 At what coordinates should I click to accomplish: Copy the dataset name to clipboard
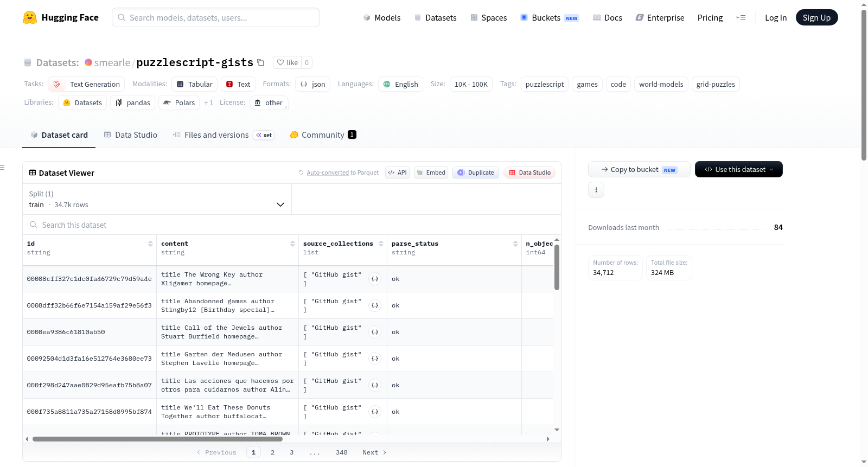point(260,62)
